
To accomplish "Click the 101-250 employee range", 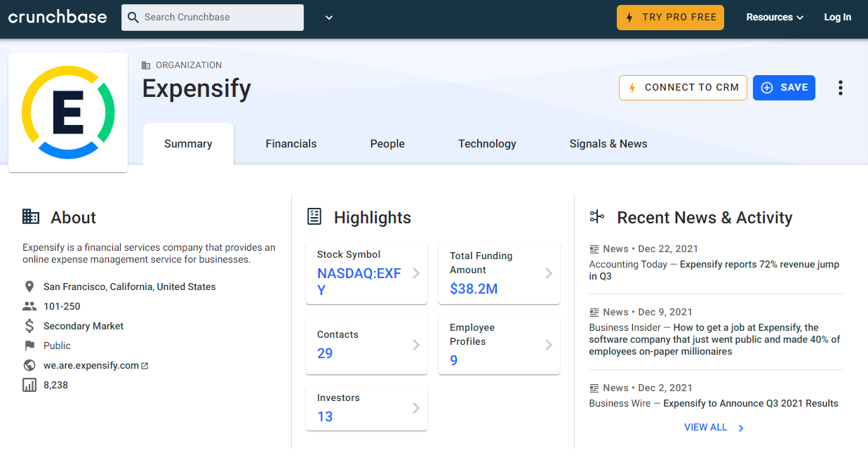I will [x=62, y=306].
